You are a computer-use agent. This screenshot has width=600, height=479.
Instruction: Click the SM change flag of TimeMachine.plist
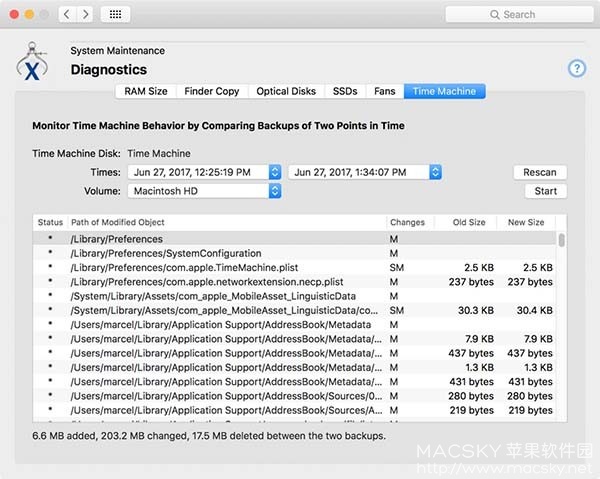(397, 268)
